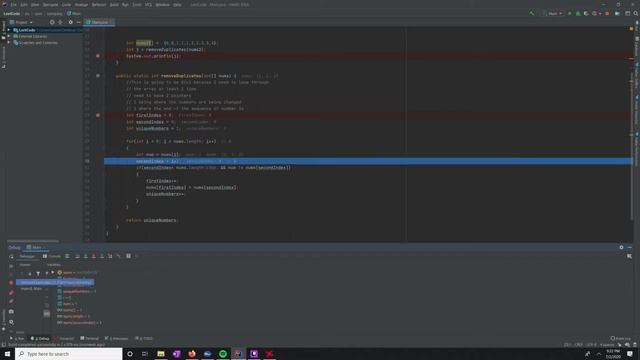Open the Terminal tool window button
Image resolution: width=640 pixels, height=360 pixels.
point(90,338)
